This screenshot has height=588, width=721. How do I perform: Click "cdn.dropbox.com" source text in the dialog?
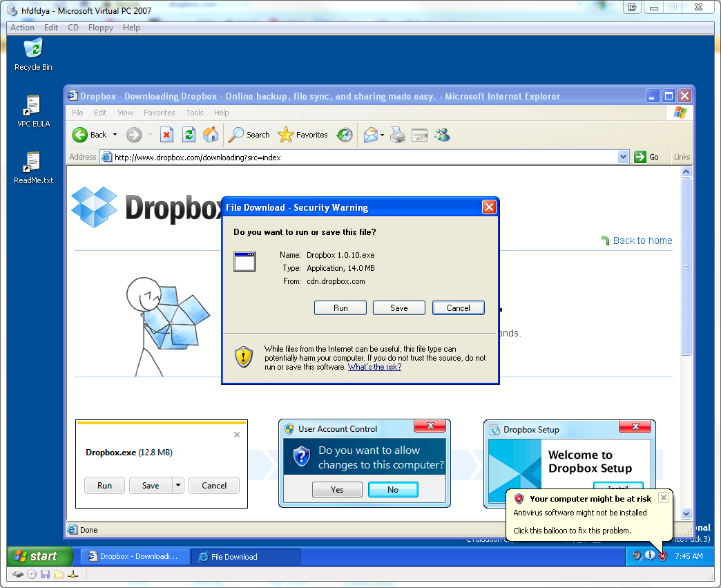tap(336, 281)
